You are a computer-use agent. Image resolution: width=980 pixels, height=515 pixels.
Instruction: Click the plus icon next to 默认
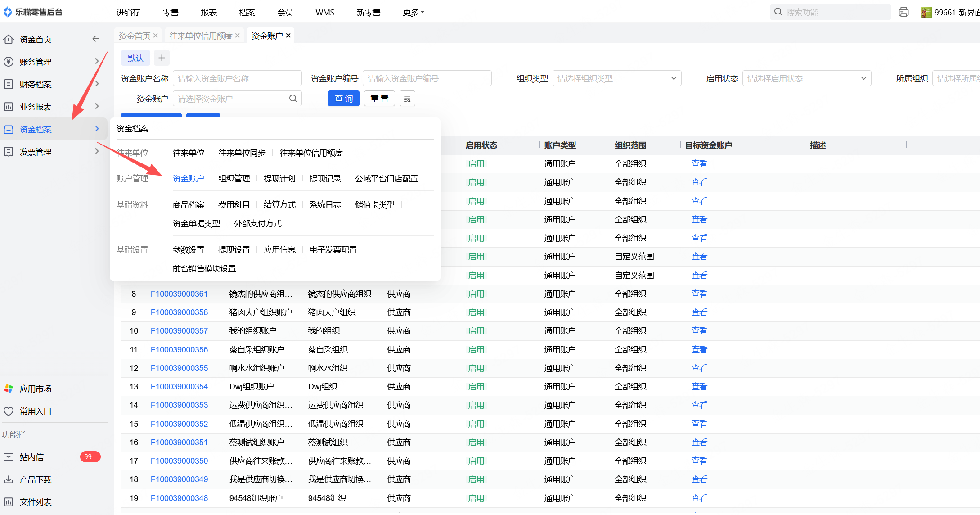pos(162,58)
